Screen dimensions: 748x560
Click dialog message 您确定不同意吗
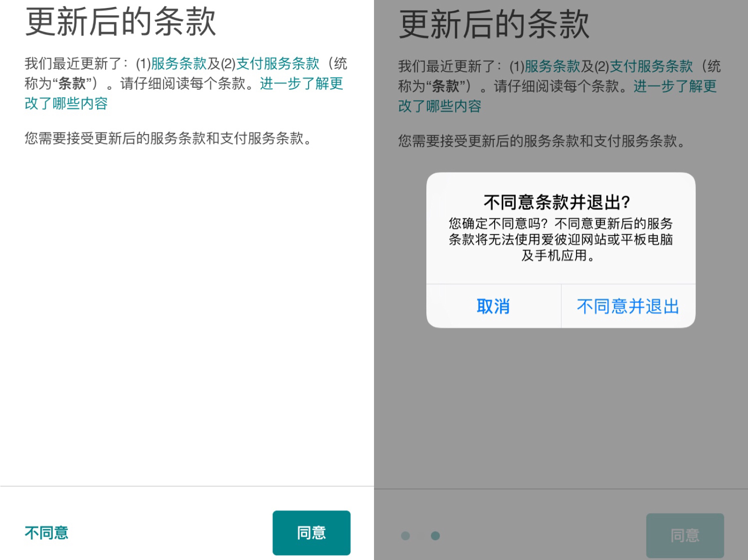click(561, 239)
